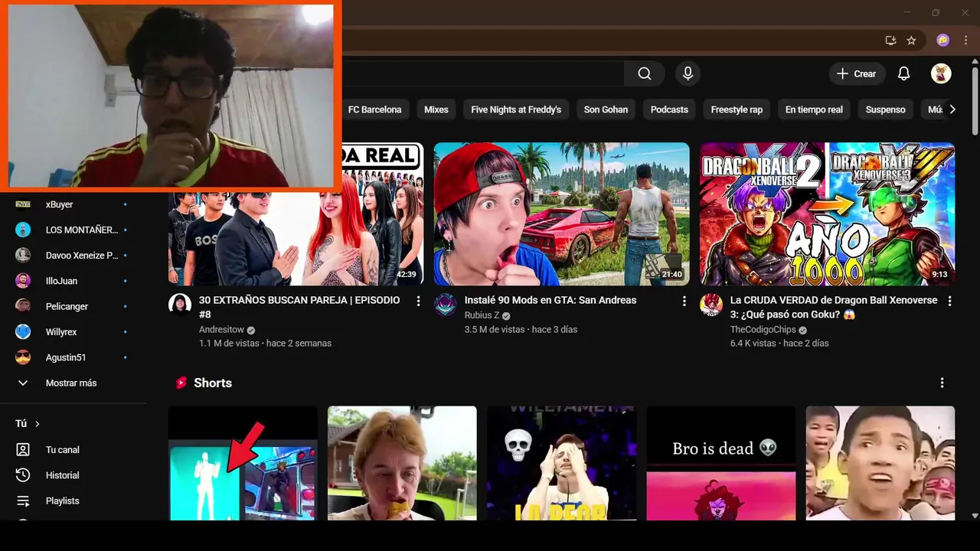Click '3.5 M de vistas · hace 3 días'
Image resolution: width=980 pixels, height=551 pixels.
[521, 329]
